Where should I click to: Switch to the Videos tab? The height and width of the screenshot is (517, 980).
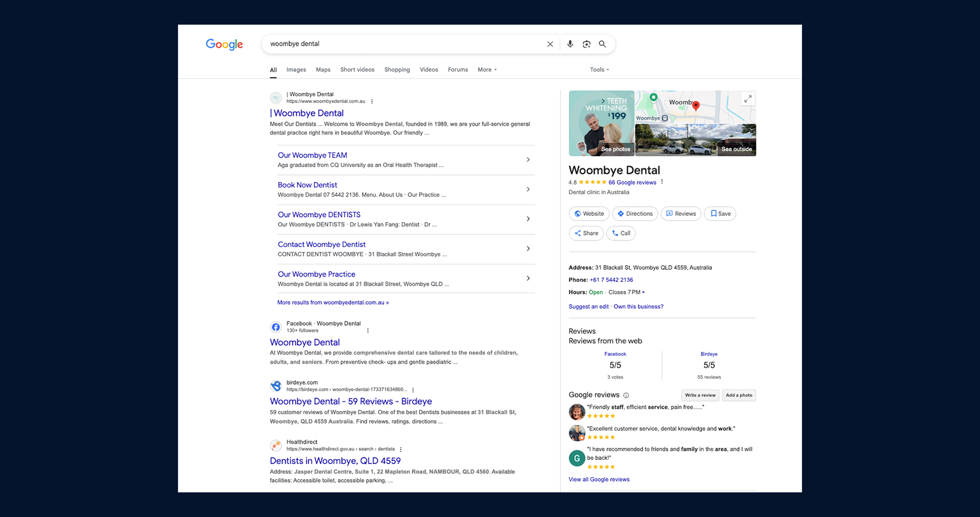[429, 70]
